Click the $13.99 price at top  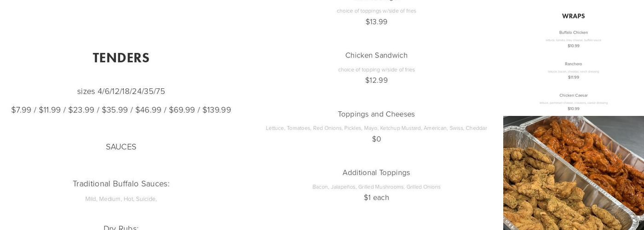click(376, 22)
